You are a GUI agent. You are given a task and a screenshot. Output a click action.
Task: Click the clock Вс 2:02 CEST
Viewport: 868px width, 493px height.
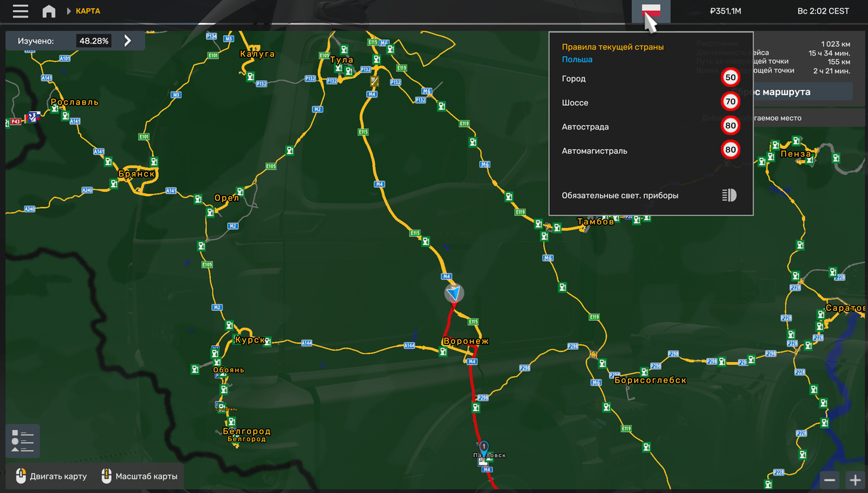(823, 11)
